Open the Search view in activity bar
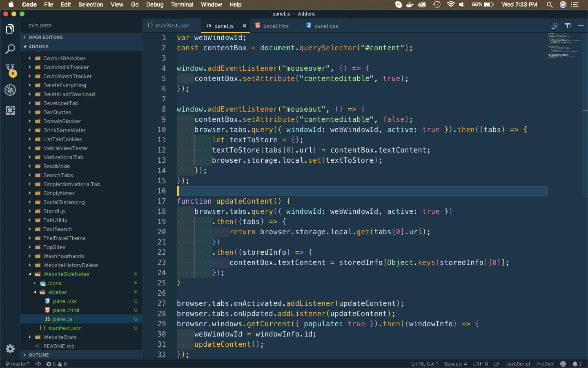 click(x=10, y=49)
